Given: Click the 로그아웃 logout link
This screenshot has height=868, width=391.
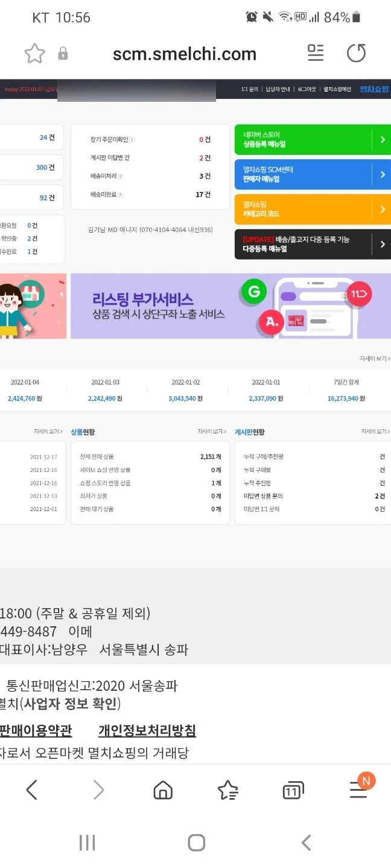Looking at the screenshot, I should 307,89.
